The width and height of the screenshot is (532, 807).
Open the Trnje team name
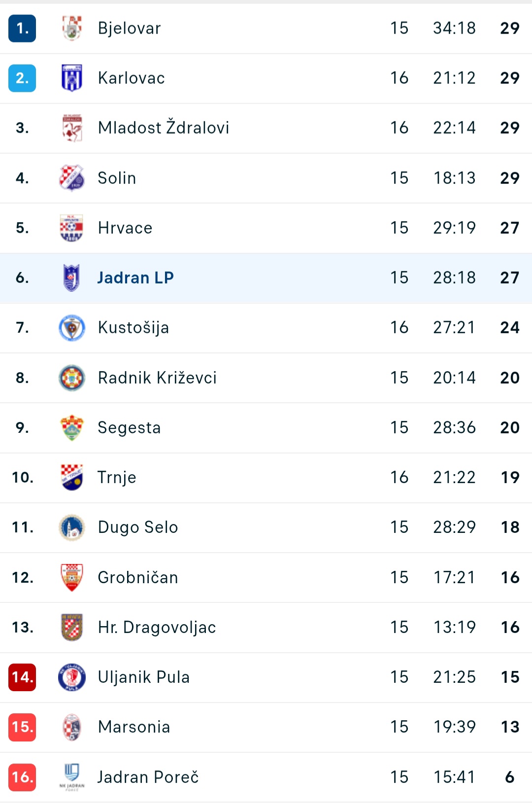[x=117, y=478]
